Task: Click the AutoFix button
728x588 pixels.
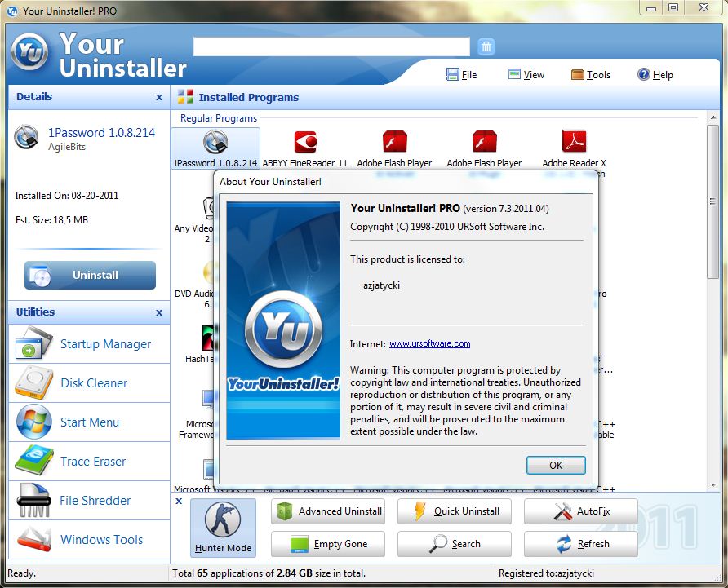Action: (581, 511)
